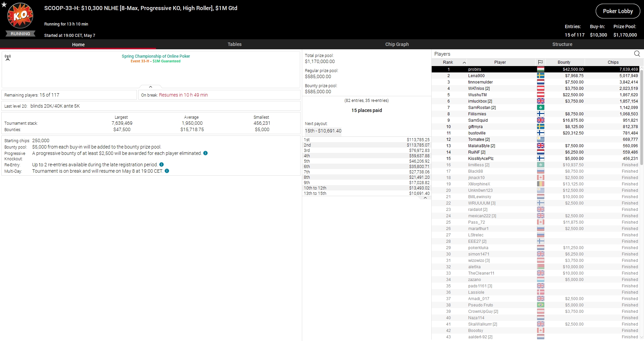Select finished player BillLewinsky

click(x=536, y=197)
